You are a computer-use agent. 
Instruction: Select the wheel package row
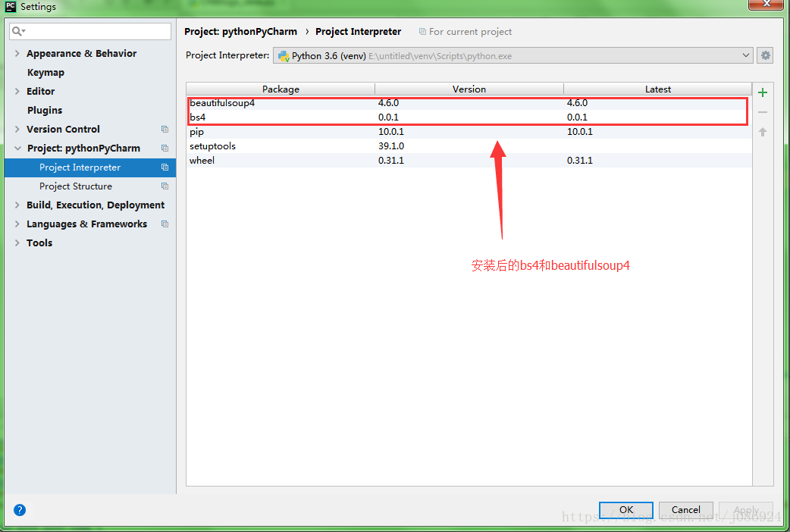469,160
